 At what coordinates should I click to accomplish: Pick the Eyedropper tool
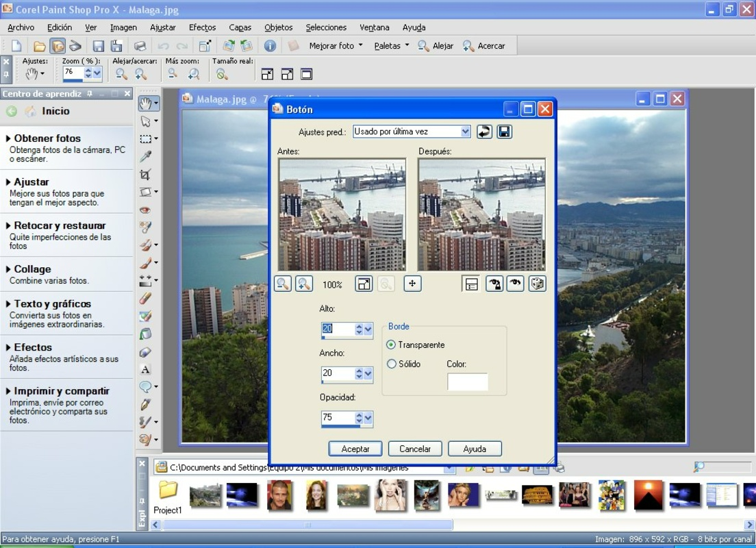[145, 156]
